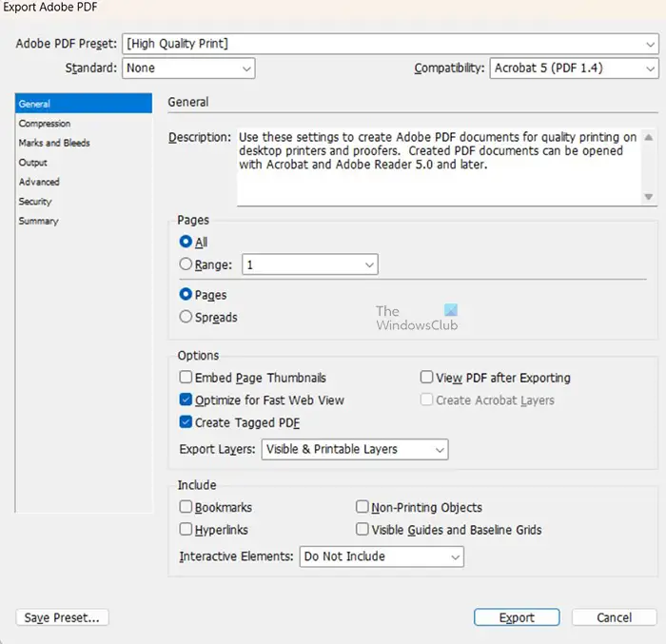
Task: Open the Compatibility dropdown for Acrobat 5
Action: point(575,68)
